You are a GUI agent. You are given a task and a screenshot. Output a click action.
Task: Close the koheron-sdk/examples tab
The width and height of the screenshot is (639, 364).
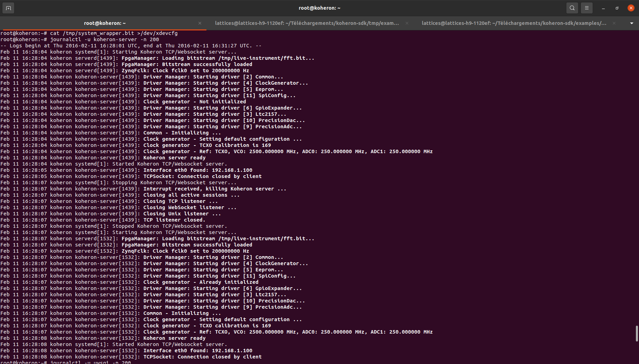614,23
